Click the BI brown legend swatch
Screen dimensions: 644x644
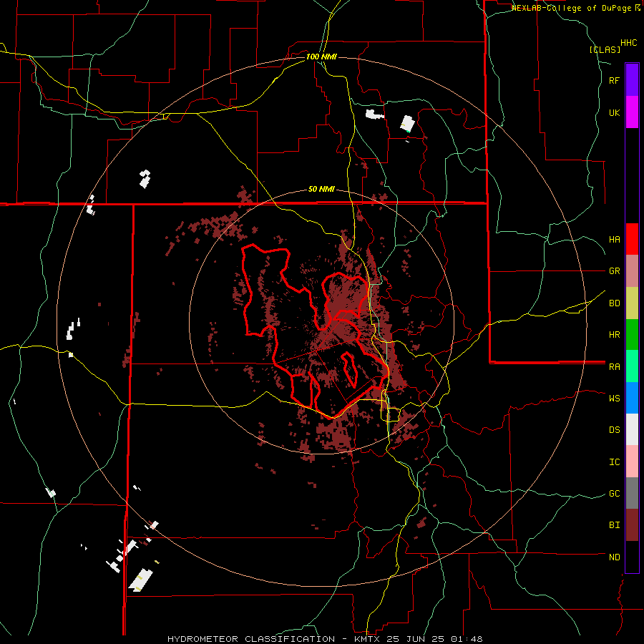[632, 525]
